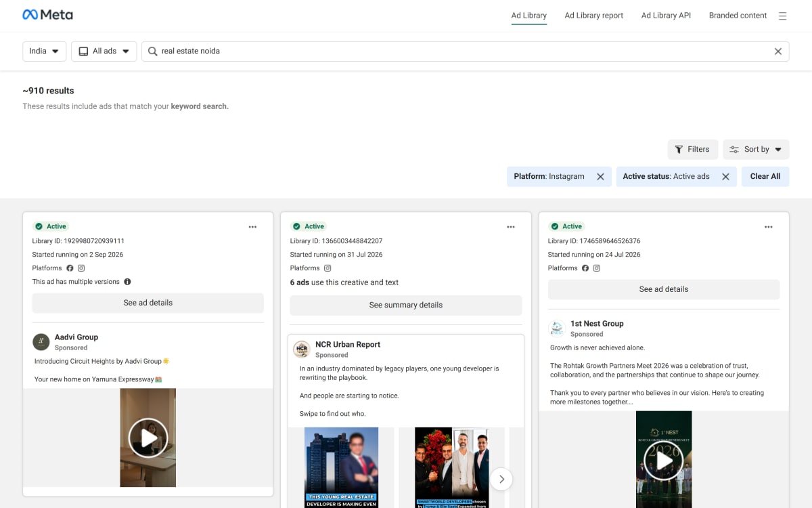Image resolution: width=812 pixels, height=508 pixels.
Task: Click 'Started running on 31 Jul 2026' text
Action: [x=336, y=255]
